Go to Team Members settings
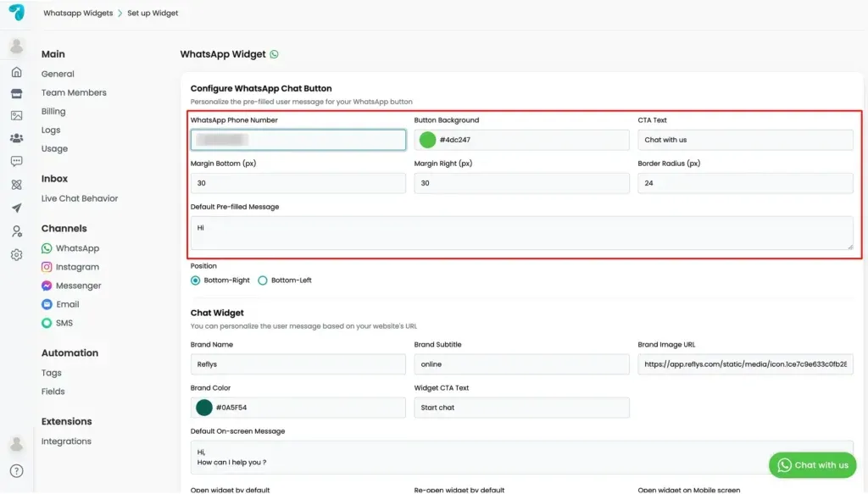This screenshot has height=494, width=868. 74,92
